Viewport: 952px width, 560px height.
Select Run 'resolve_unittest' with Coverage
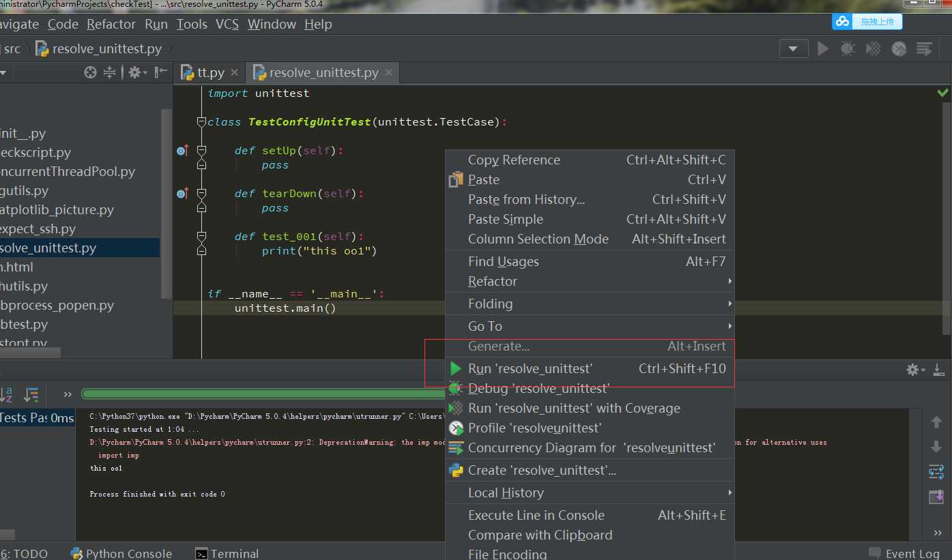point(590,408)
